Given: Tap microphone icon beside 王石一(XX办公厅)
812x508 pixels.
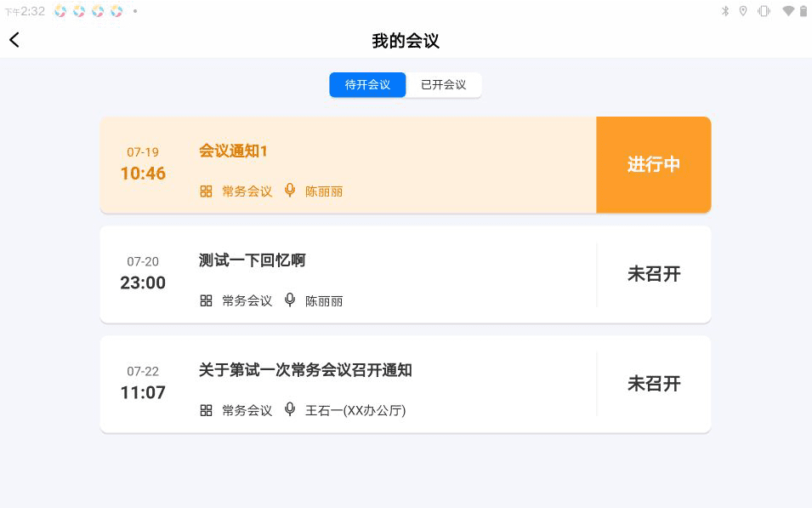Looking at the screenshot, I should point(290,409).
